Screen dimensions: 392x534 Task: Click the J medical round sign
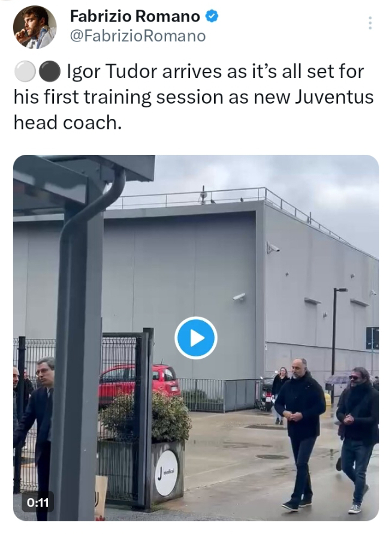[167, 473]
